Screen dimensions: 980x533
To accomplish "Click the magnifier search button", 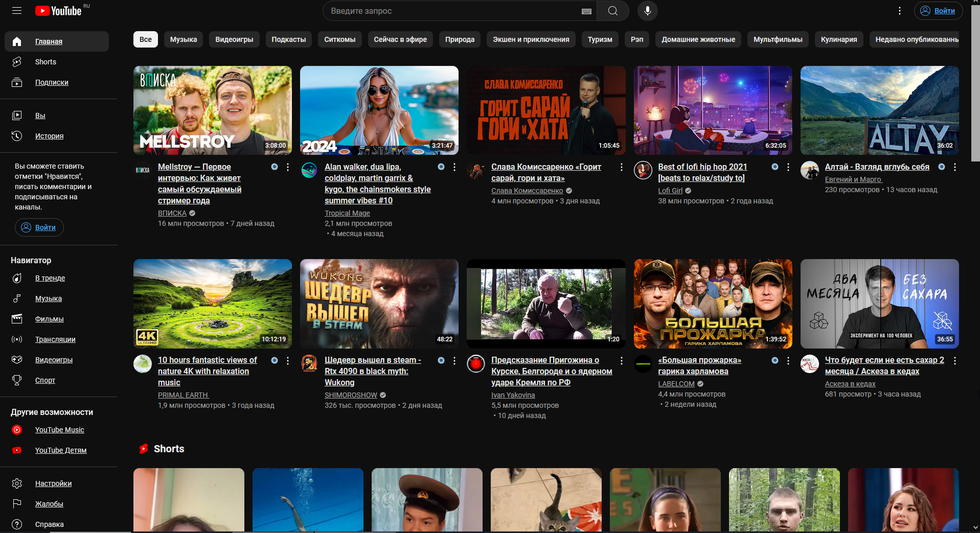I will (x=612, y=11).
